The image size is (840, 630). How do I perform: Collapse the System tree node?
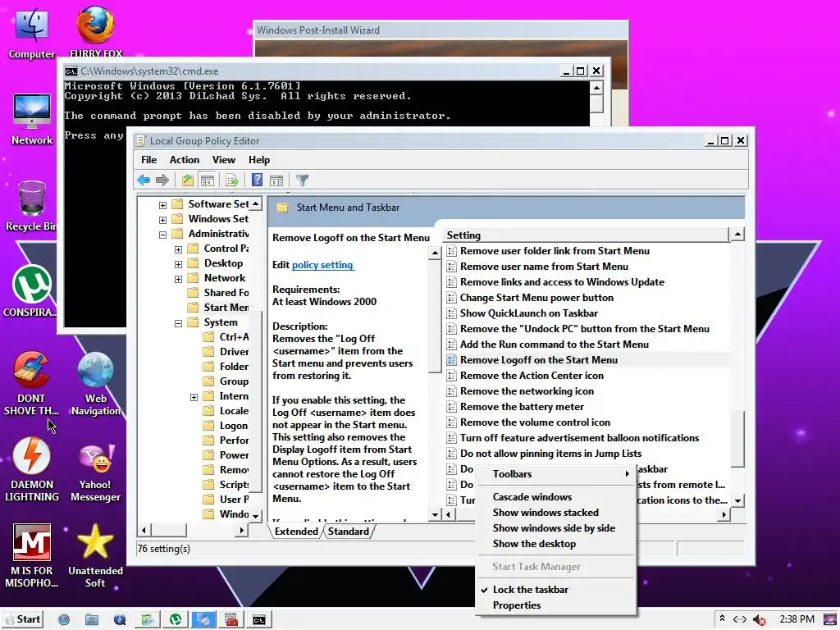pos(178,323)
